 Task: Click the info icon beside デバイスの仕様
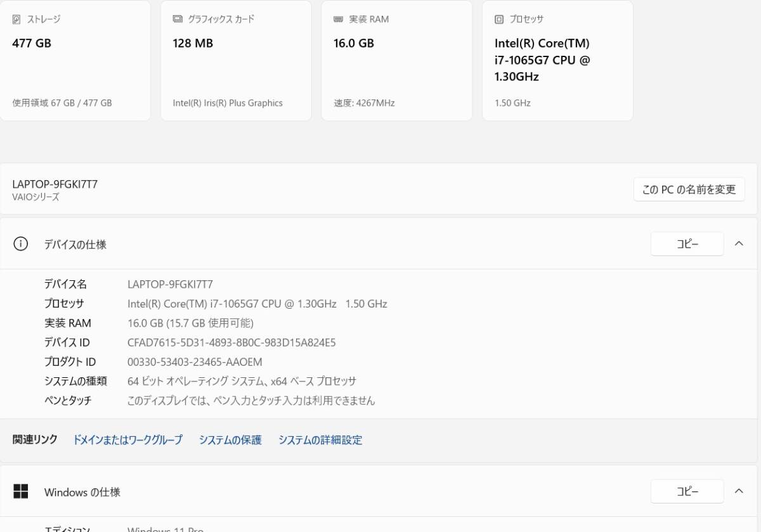[x=20, y=244]
